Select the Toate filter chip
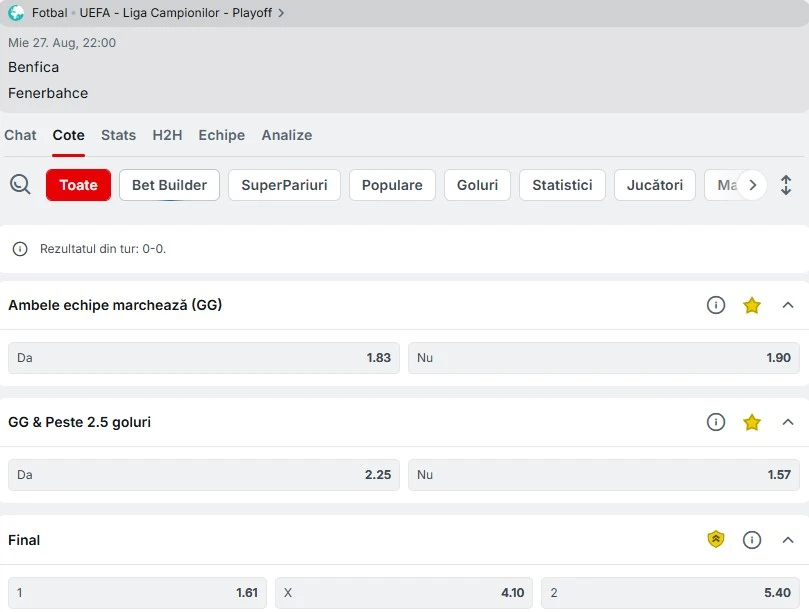Image resolution: width=809 pixels, height=612 pixels. (x=78, y=185)
